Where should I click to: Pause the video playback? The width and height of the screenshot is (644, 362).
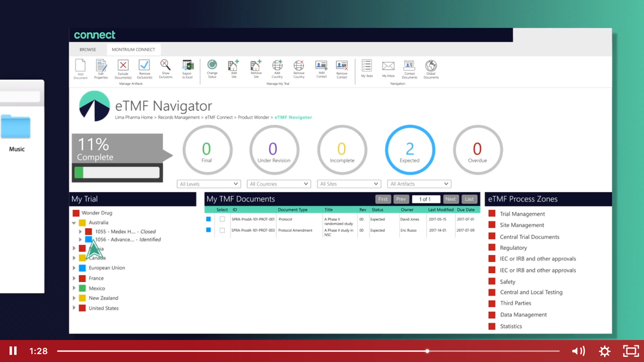click(x=13, y=351)
